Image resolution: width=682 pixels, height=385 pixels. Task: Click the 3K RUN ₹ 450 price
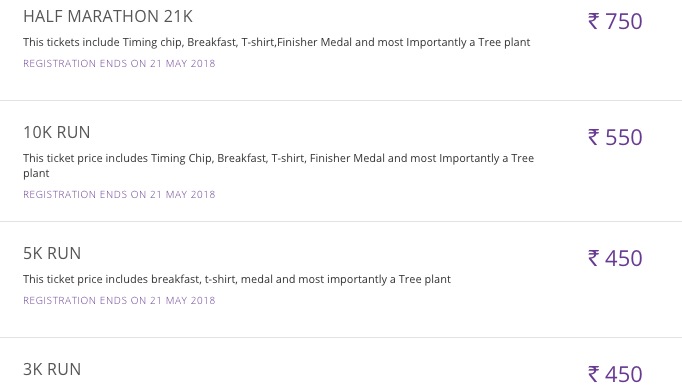click(x=615, y=374)
